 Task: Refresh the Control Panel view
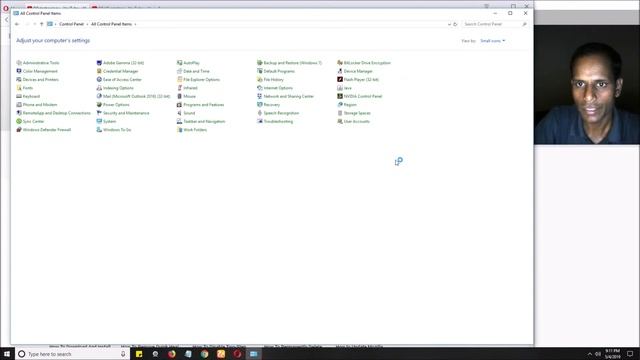click(x=455, y=24)
